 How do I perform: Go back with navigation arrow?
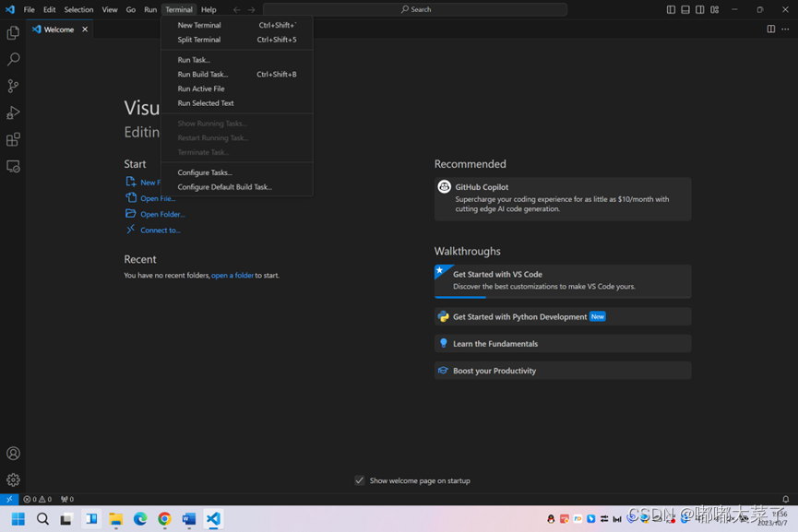tap(237, 9)
